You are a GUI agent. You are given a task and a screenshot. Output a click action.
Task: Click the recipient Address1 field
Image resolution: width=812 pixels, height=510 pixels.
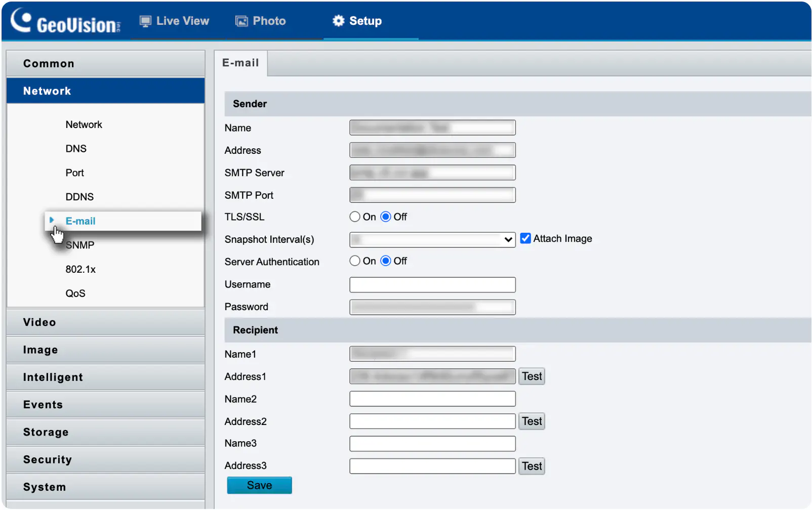[432, 376]
